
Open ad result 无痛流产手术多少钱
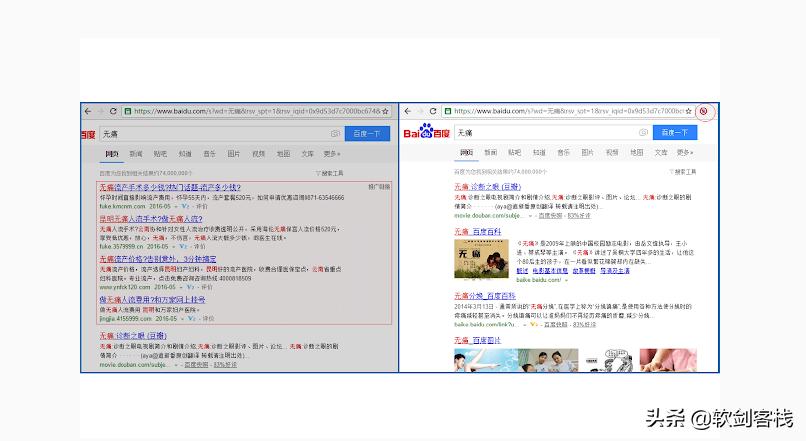(x=170, y=188)
